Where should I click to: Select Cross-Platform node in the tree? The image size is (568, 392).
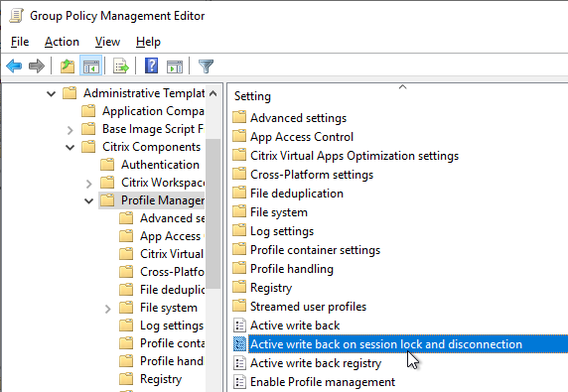[x=172, y=272]
